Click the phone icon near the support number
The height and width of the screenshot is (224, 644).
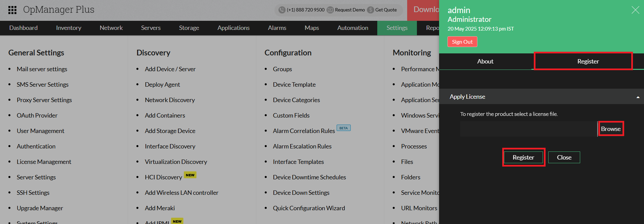click(282, 10)
